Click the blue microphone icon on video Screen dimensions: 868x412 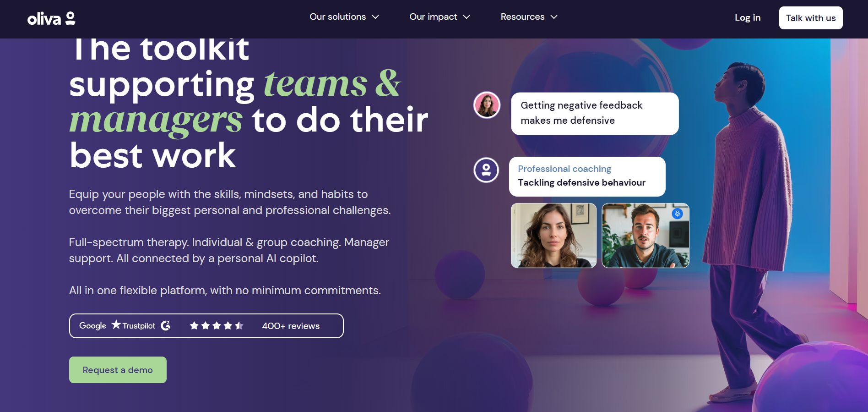click(x=677, y=213)
